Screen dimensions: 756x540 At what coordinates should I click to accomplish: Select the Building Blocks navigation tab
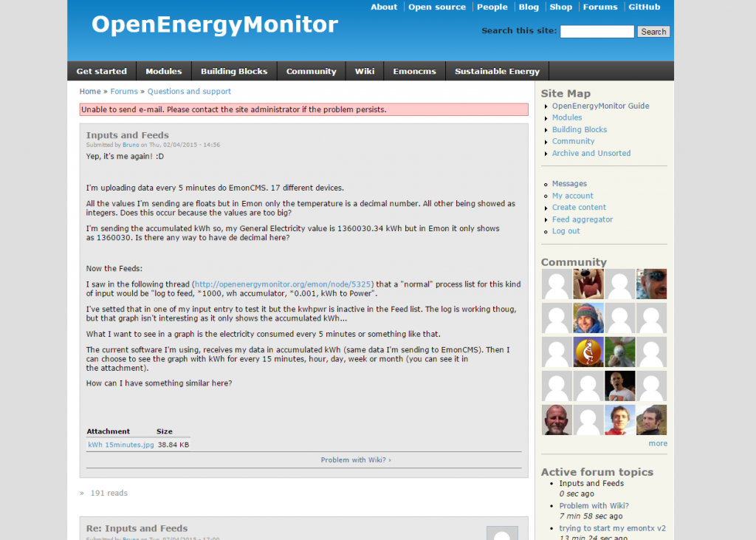coord(234,71)
